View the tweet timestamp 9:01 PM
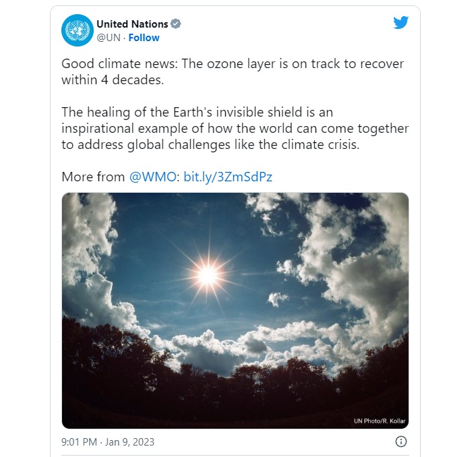 (79, 441)
